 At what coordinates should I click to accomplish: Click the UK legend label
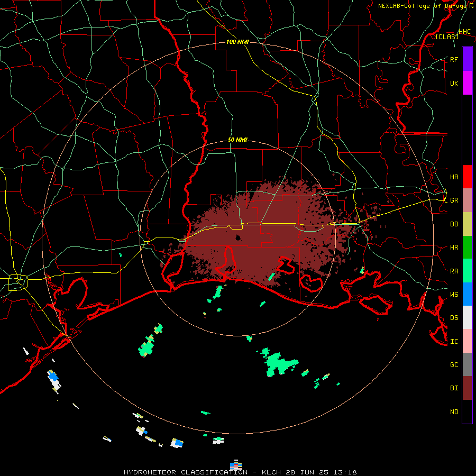pyautogui.click(x=454, y=83)
